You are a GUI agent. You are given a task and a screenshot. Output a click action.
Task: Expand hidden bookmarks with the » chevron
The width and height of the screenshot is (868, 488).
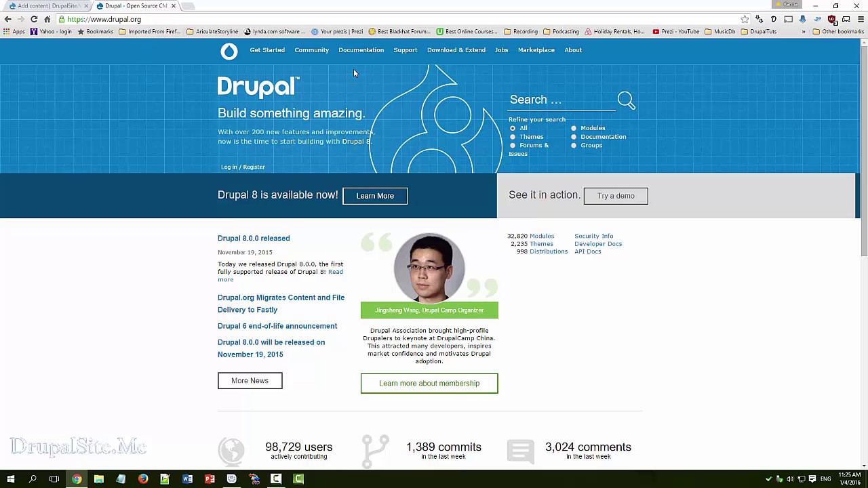pyautogui.click(x=804, y=31)
